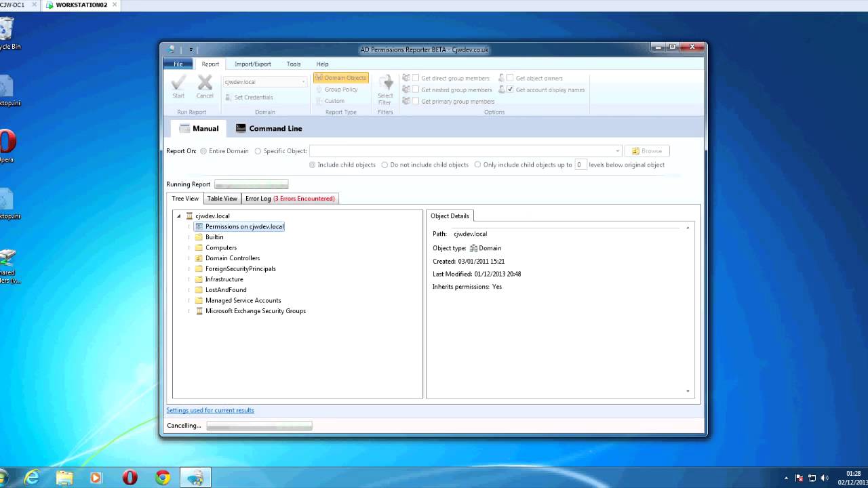
Task: Click the Domain object type icon
Action: point(473,248)
